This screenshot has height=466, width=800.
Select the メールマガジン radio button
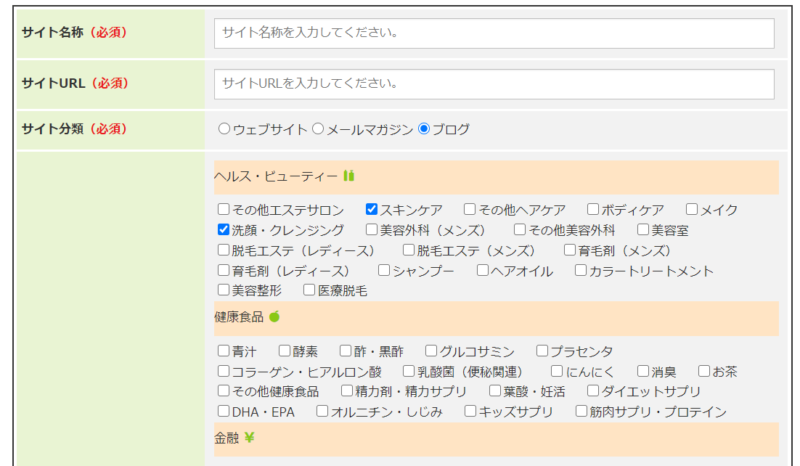[318, 129]
